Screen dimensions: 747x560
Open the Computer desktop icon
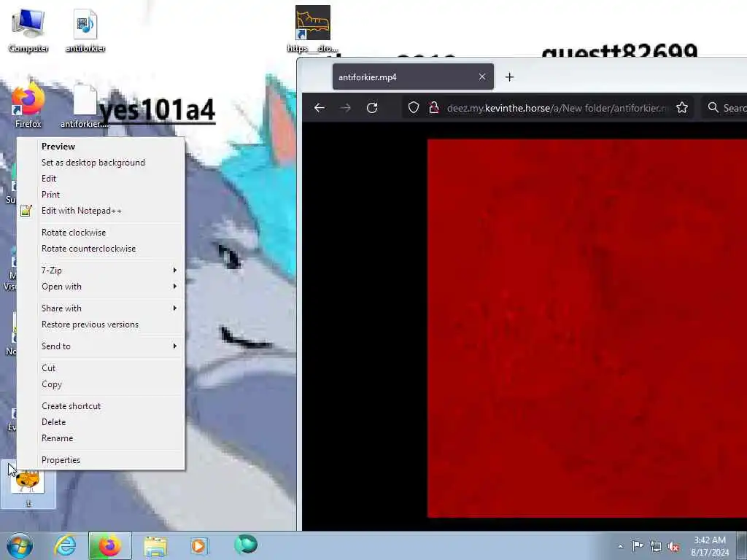click(x=28, y=31)
